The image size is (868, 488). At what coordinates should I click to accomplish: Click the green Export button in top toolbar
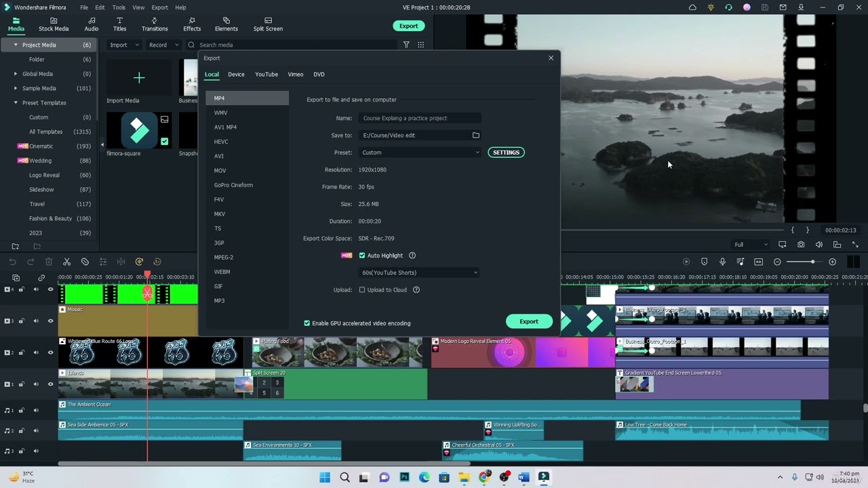pyautogui.click(x=408, y=26)
